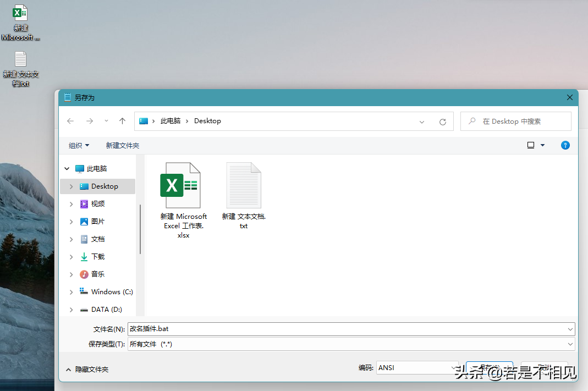Image resolution: width=588 pixels, height=391 pixels.
Task: Open the 编码 ANSI encoding dropdown
Action: 417,368
